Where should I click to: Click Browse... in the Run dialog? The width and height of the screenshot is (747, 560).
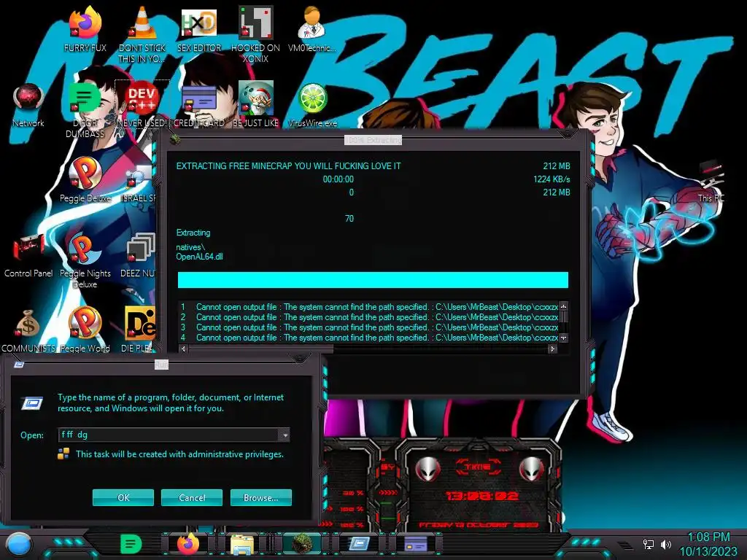[x=260, y=497]
